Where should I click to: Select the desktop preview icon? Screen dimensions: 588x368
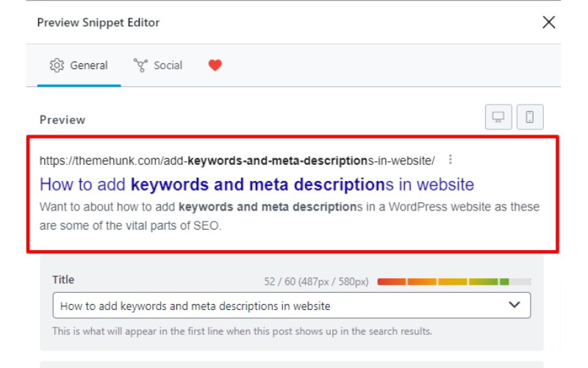click(498, 117)
